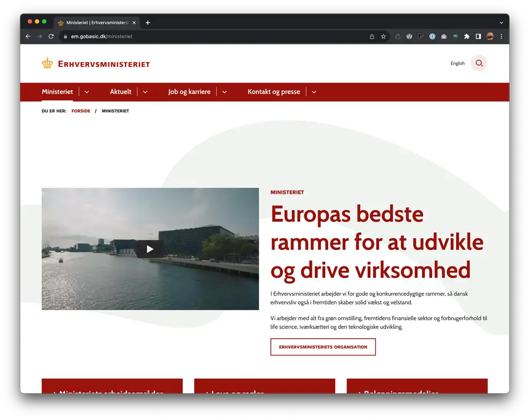This screenshot has height=420, width=530.
Task: Expand the Aktuelt submenu chevron
Action: point(145,92)
